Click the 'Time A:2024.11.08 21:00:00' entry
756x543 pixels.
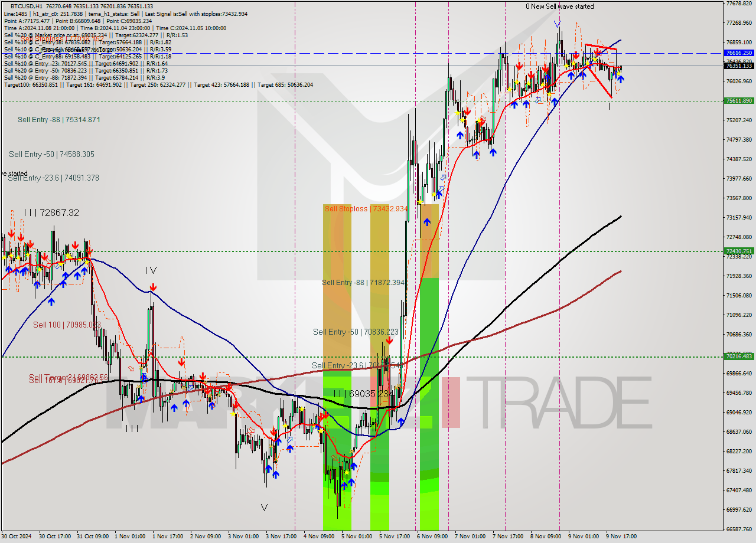[x=39, y=28]
